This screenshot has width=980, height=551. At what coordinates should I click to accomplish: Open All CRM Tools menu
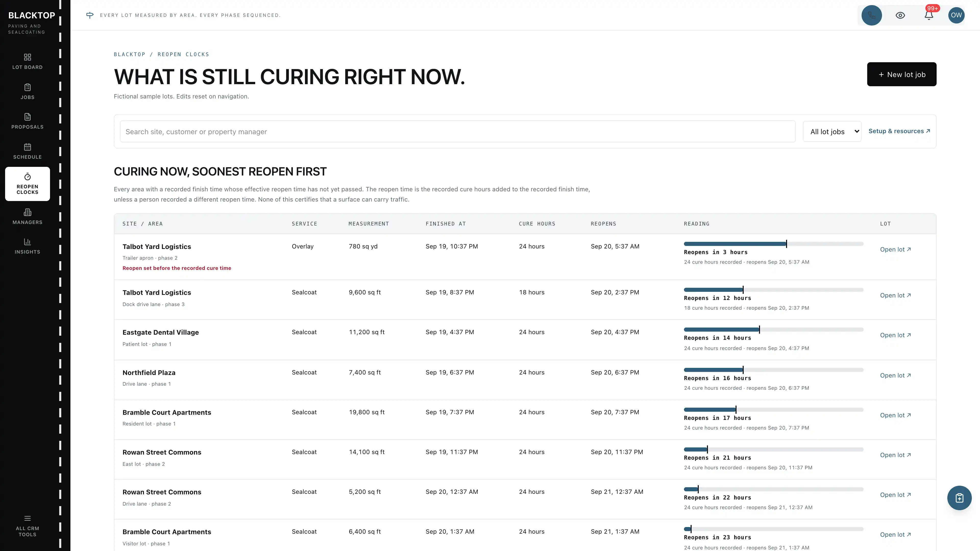point(27,526)
